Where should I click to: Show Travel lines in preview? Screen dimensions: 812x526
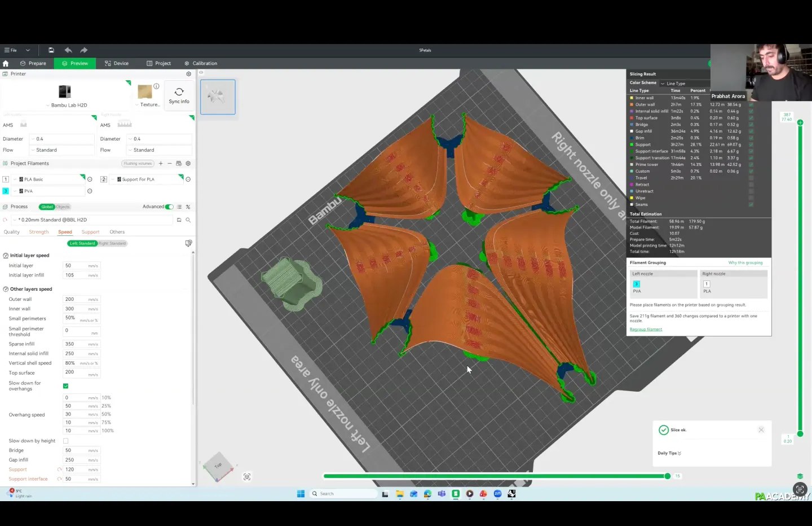click(x=751, y=178)
